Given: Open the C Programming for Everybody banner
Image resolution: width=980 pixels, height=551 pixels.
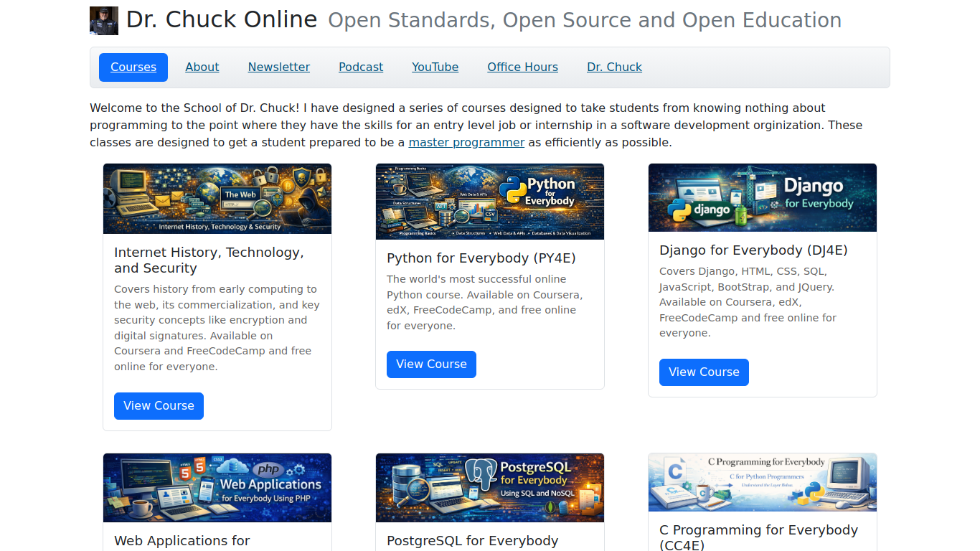Looking at the screenshot, I should [x=763, y=482].
